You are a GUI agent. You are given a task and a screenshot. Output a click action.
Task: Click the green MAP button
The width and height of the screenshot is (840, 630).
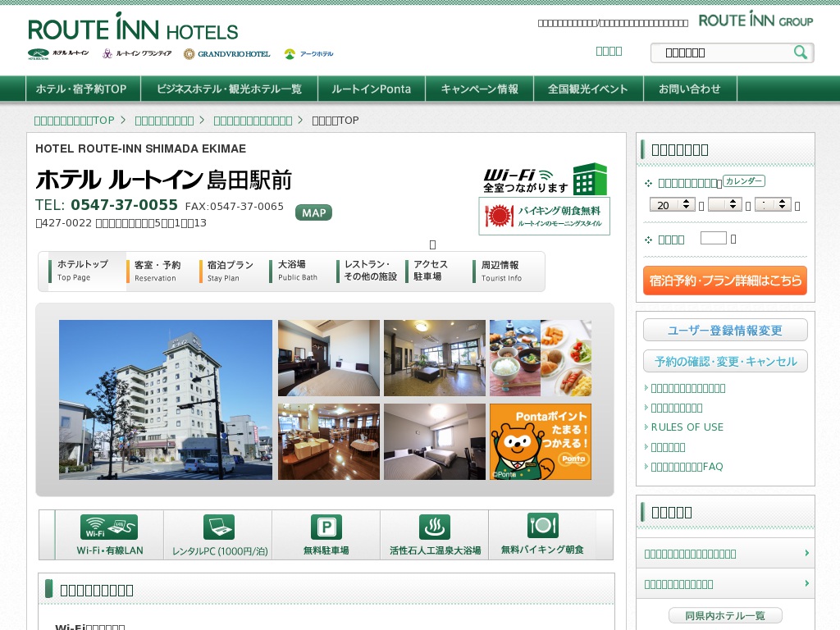click(x=313, y=212)
